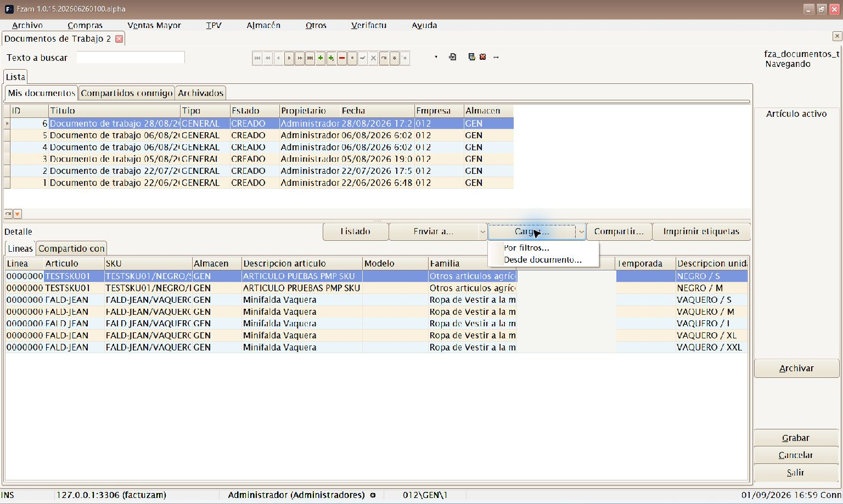
Task: Choose 'Por filtros...' from Cargar menu
Action: coord(543,248)
